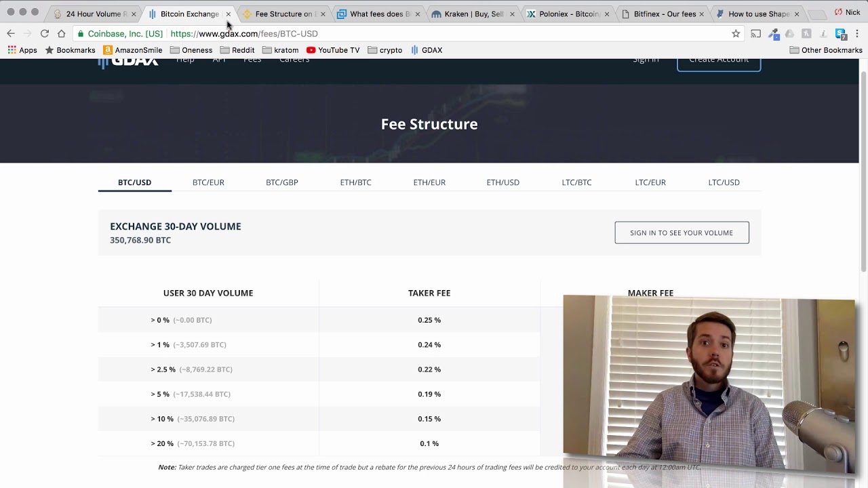Close the Kraken tab
Image resolution: width=868 pixels, height=488 pixels.
coord(512,14)
